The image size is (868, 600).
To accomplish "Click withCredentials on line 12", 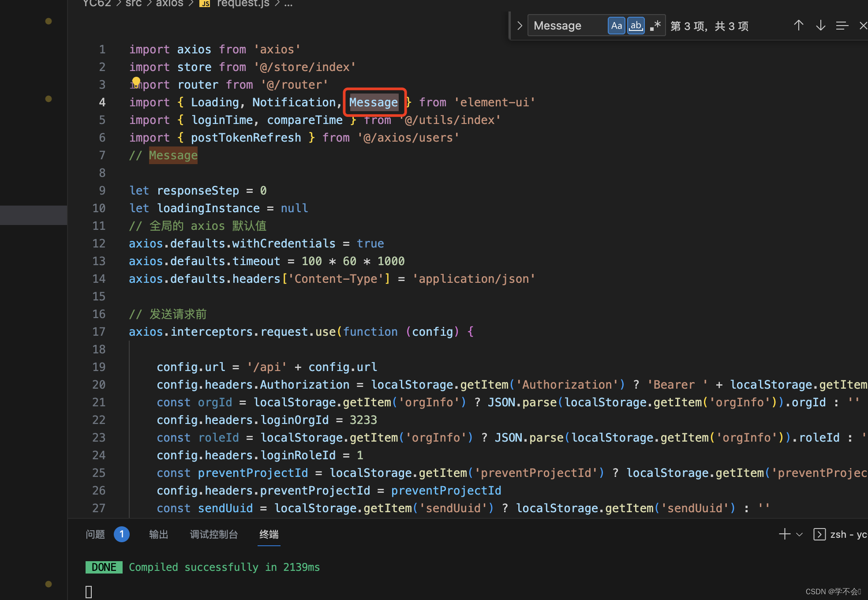I will click(284, 244).
